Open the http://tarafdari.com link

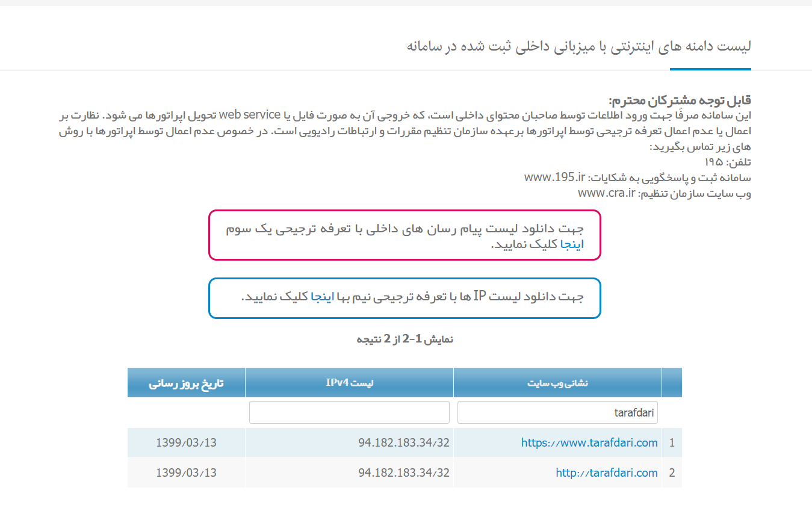click(x=607, y=473)
